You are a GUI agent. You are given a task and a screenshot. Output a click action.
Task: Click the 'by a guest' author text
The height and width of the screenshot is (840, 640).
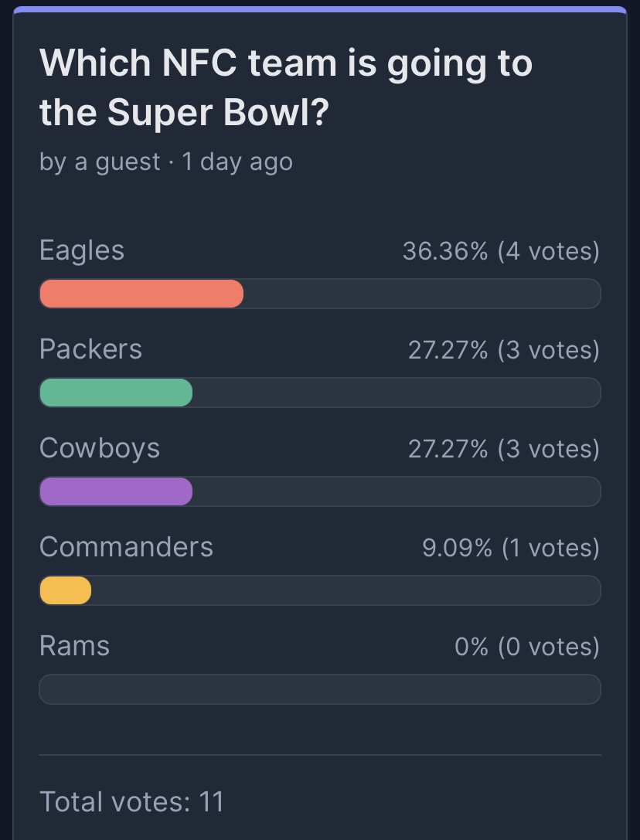click(100, 162)
